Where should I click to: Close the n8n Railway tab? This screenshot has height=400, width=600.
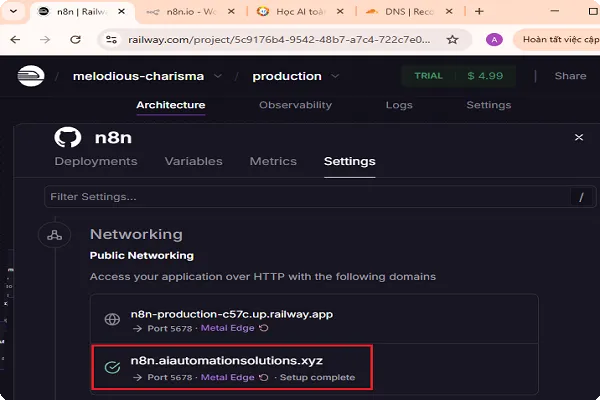click(121, 11)
